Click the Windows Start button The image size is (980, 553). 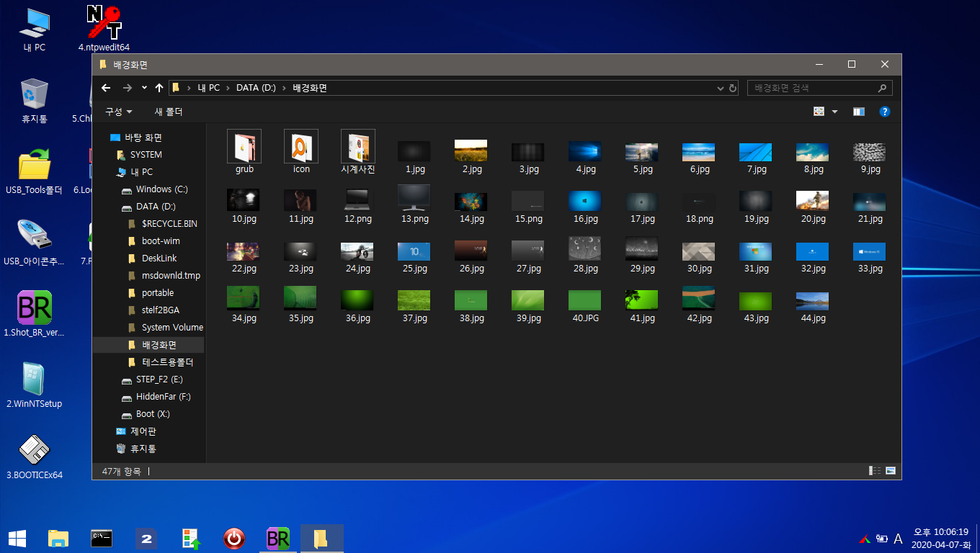pos(17,538)
